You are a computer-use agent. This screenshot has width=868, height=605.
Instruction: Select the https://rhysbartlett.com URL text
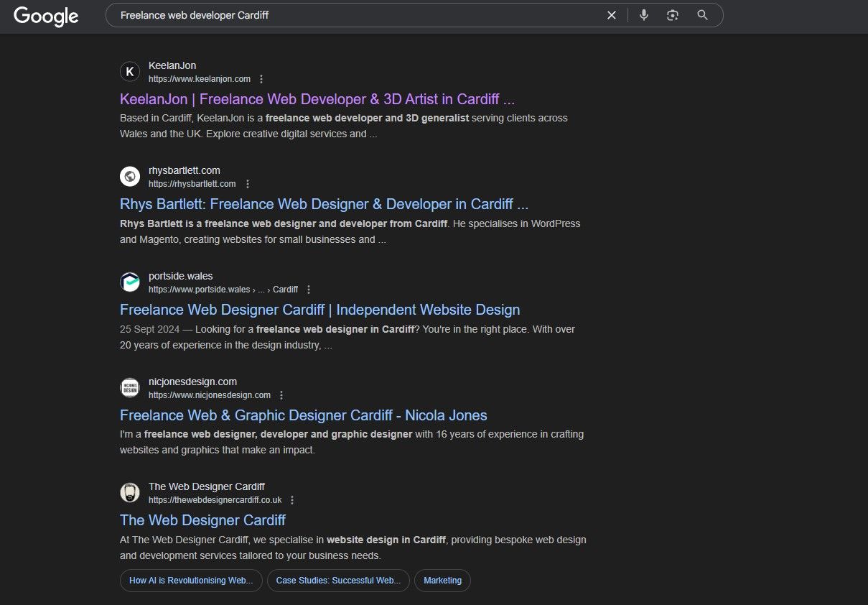192,184
